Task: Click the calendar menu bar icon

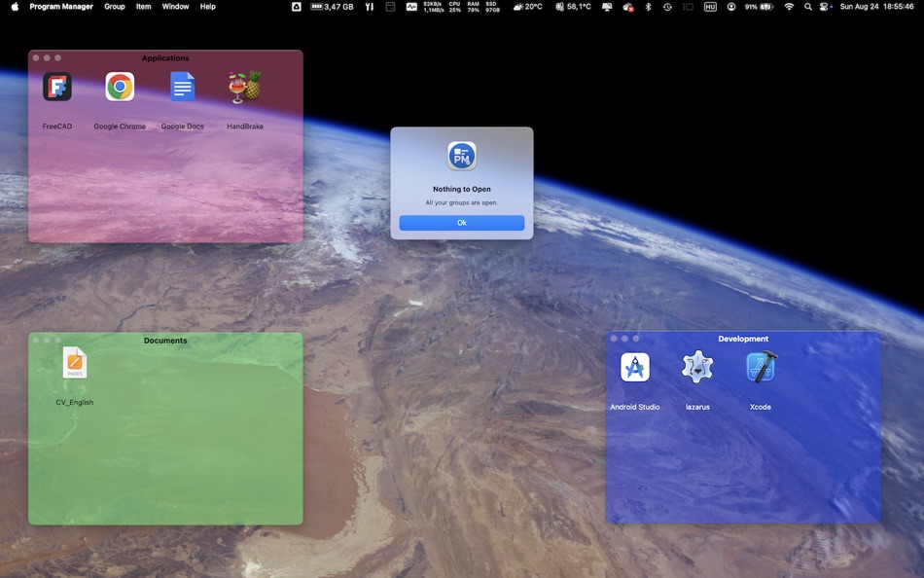Action: [x=390, y=7]
